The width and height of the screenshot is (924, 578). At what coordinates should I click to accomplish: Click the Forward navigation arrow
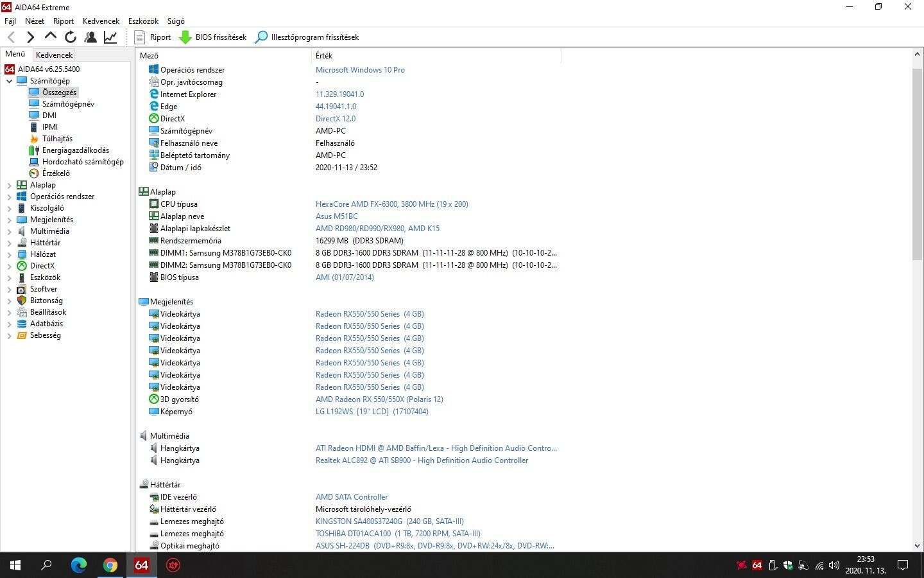[x=30, y=37]
